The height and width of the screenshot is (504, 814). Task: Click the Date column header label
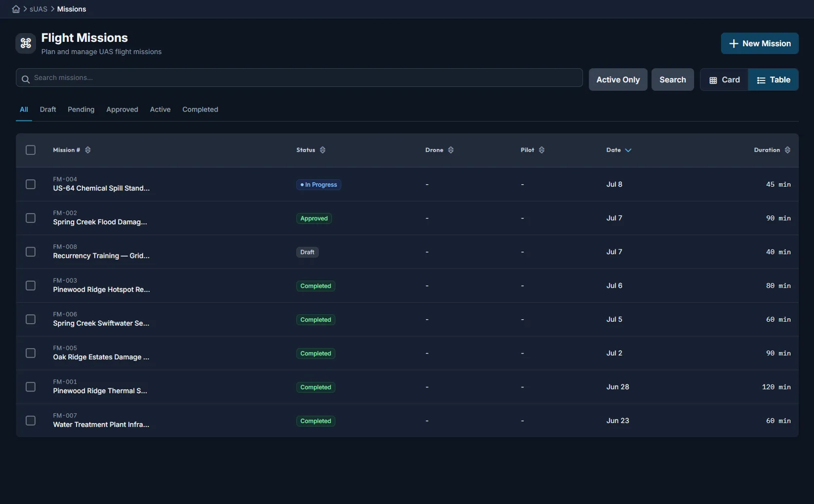(614, 150)
